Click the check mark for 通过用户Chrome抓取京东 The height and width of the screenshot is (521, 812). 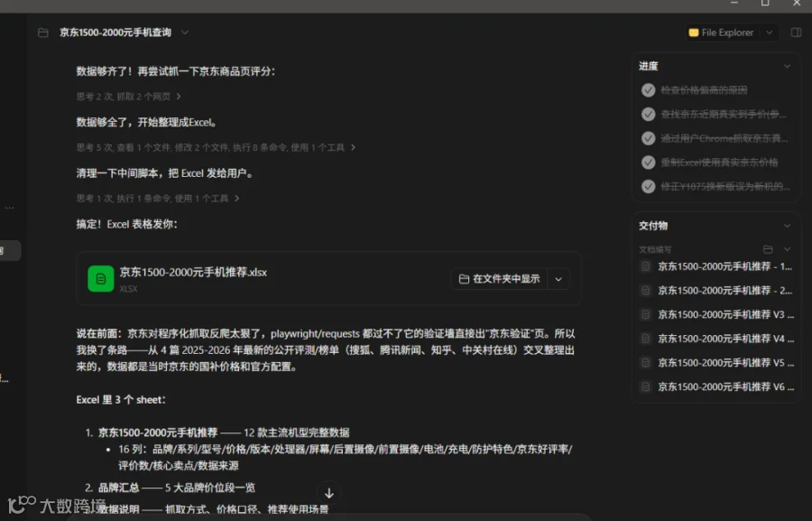[649, 138]
